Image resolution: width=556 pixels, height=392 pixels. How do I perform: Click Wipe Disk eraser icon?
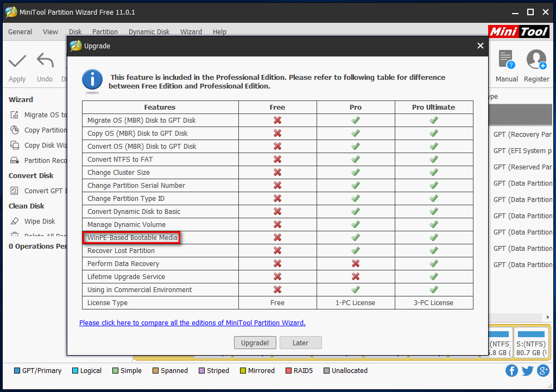[15, 221]
